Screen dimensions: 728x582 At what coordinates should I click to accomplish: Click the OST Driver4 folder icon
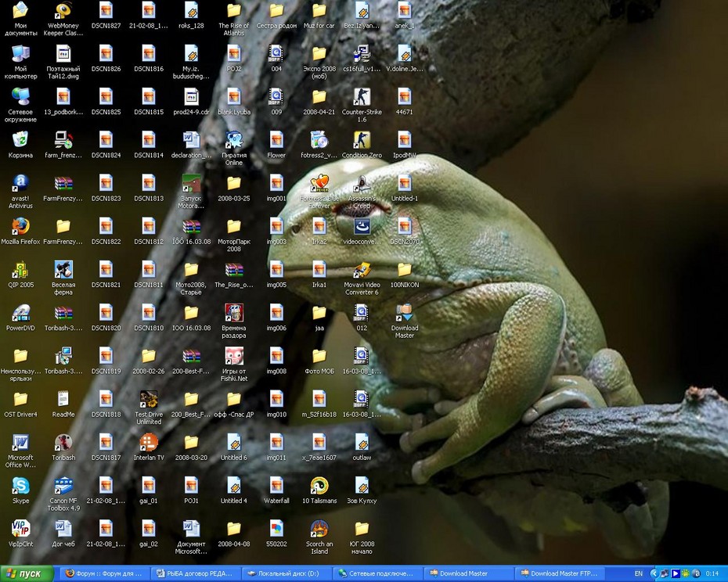(x=20, y=404)
